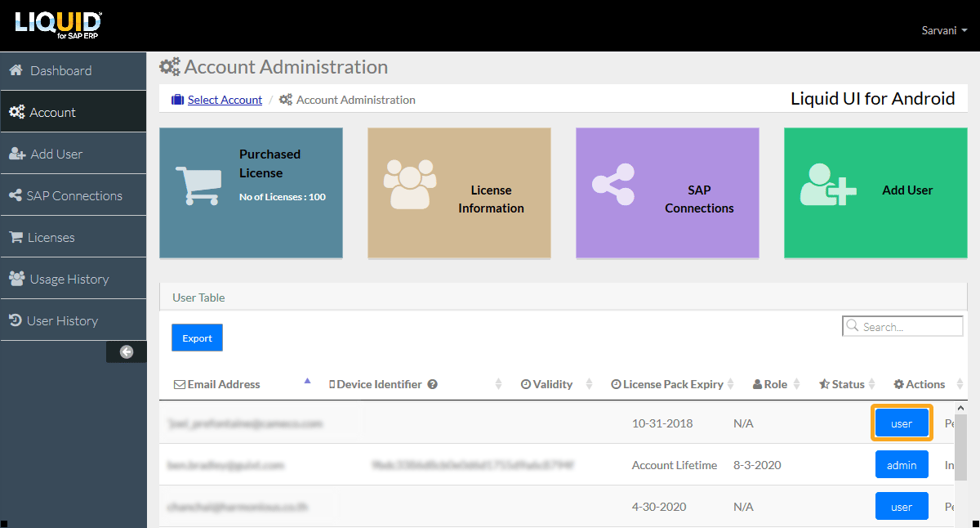
Task: Open the Purchased License tile
Action: click(251, 193)
